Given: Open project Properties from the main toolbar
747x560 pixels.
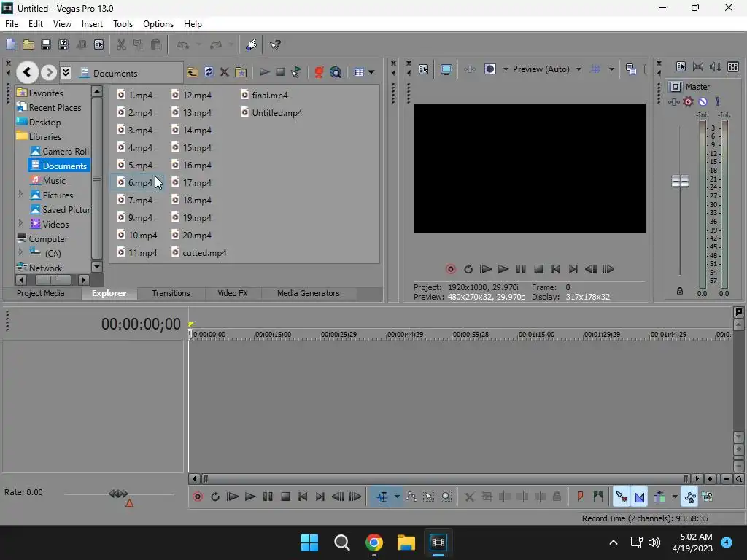Looking at the screenshot, I should coord(98,44).
